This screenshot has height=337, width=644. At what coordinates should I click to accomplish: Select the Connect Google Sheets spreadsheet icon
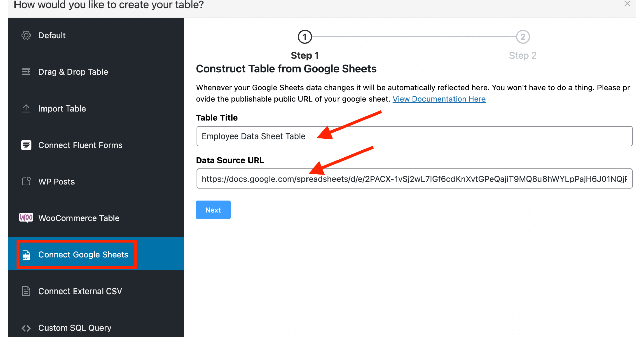pyautogui.click(x=26, y=254)
